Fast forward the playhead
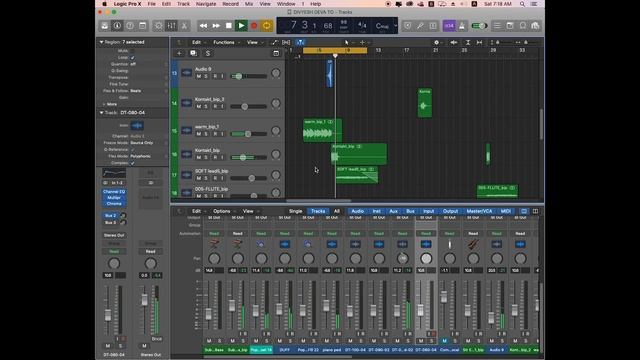 pos(216,26)
